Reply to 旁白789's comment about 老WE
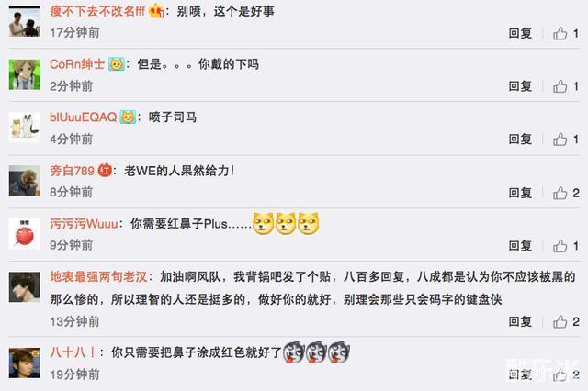588x391 pixels. click(520, 193)
